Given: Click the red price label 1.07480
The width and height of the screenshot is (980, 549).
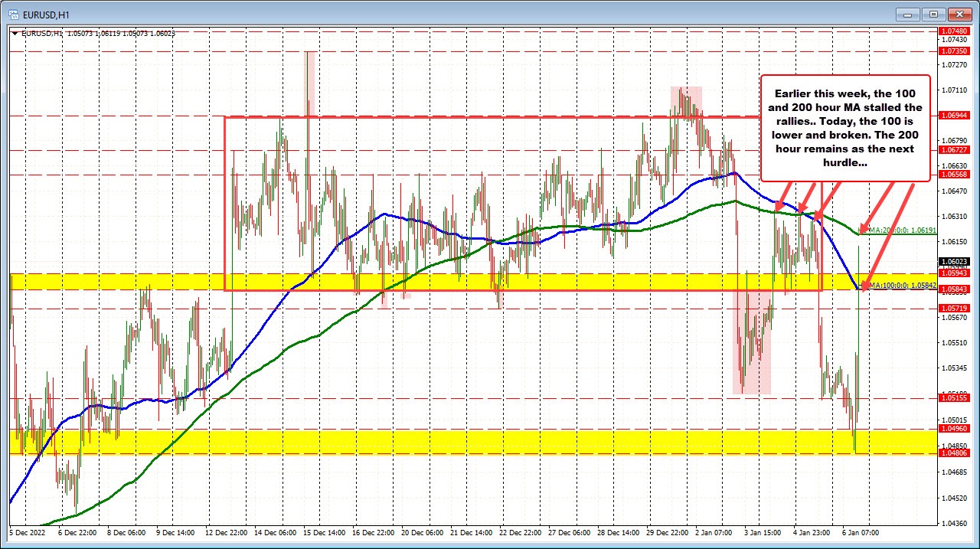Looking at the screenshot, I should 954,31.
